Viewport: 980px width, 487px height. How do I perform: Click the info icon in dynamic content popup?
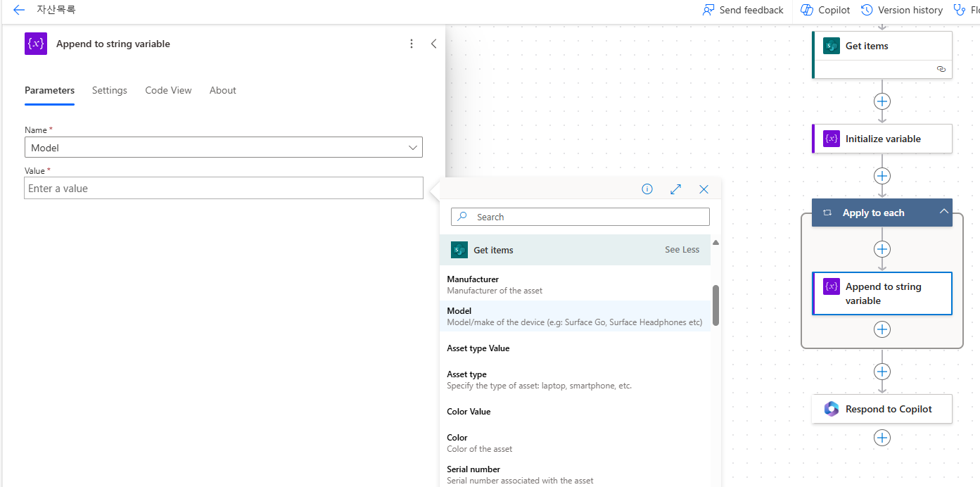[x=647, y=189]
